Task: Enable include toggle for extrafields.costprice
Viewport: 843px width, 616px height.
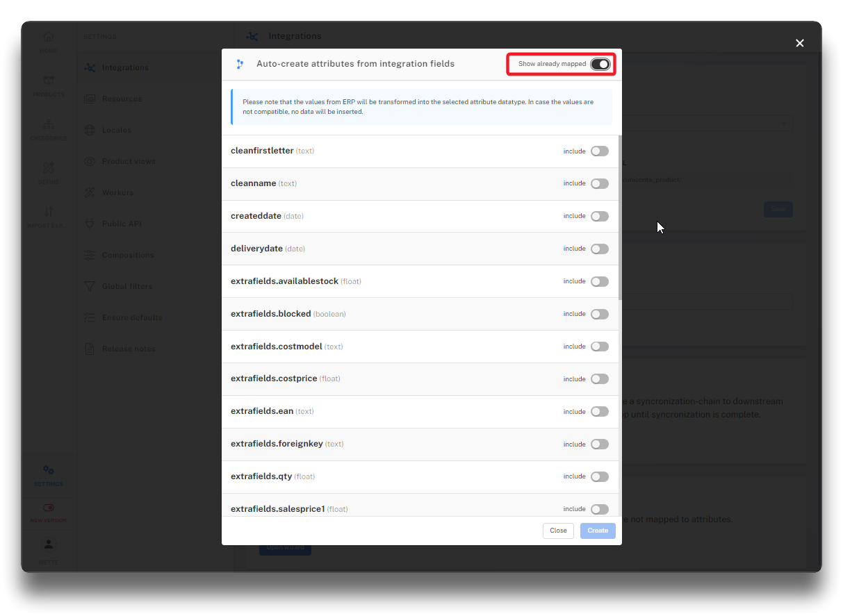Action: click(x=599, y=379)
